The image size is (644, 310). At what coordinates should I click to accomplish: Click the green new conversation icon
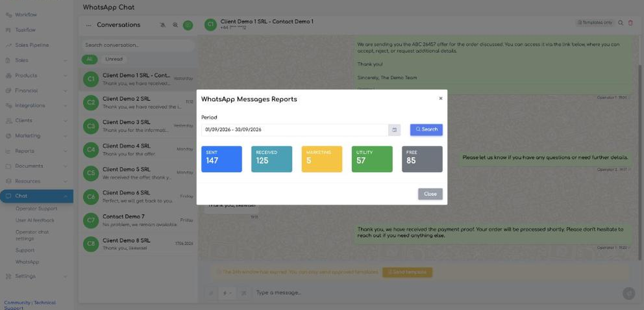[188, 25]
